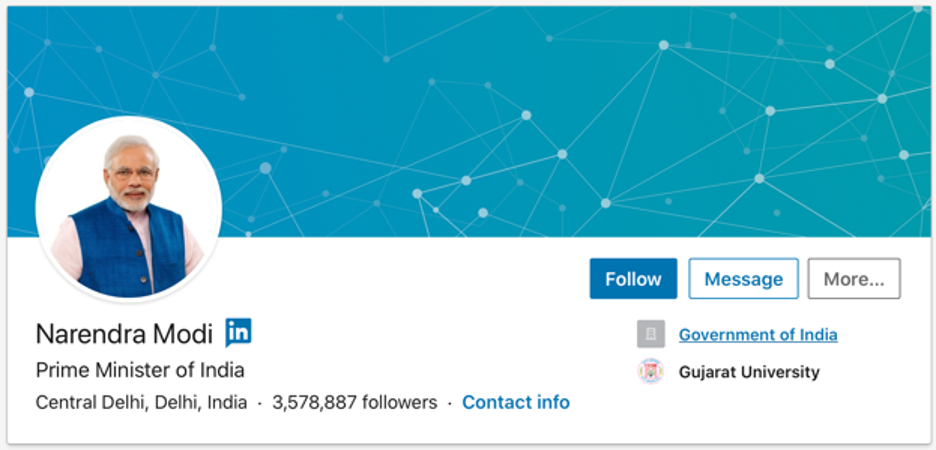This screenshot has width=936, height=450.
Task: Click the Narendra Modi name heading
Action: tap(124, 334)
